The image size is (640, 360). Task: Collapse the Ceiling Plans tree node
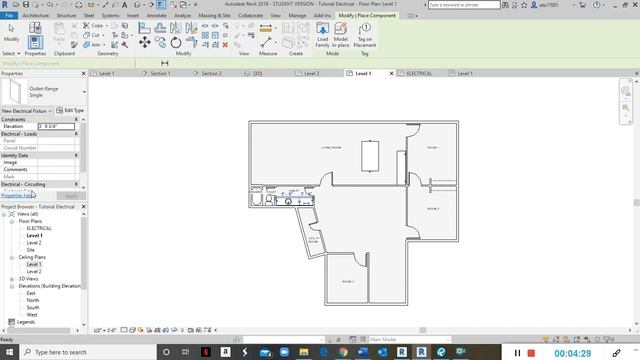click(x=12, y=258)
